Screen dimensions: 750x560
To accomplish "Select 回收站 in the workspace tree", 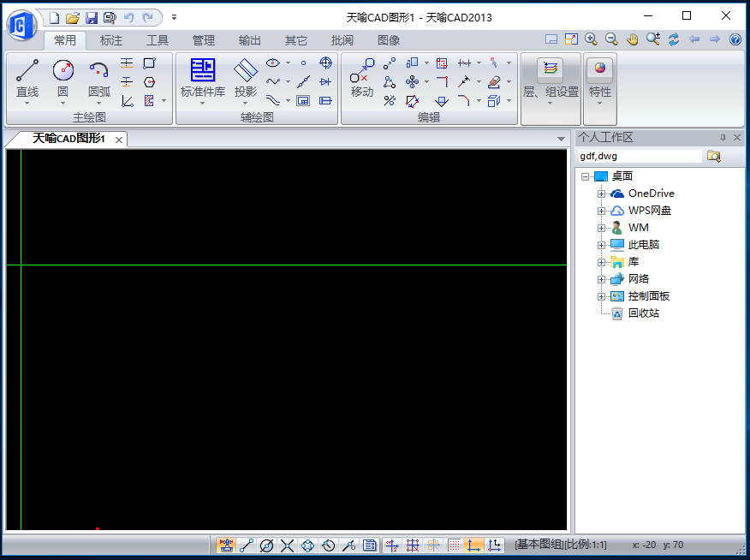I will pyautogui.click(x=643, y=313).
